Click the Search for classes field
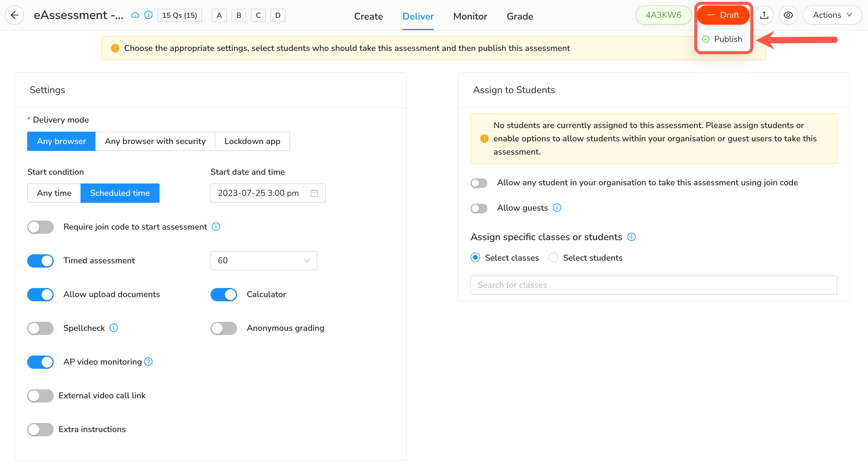 653,285
